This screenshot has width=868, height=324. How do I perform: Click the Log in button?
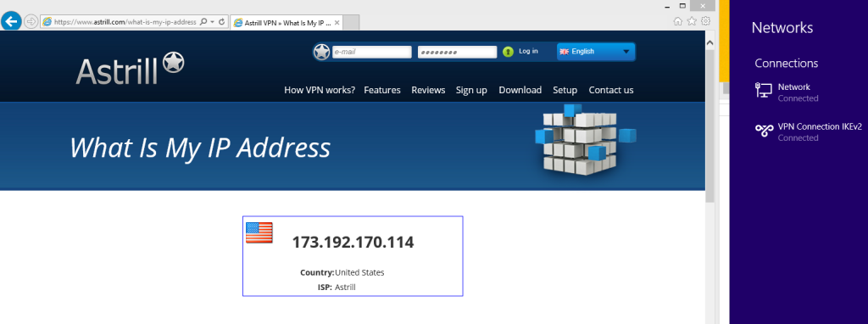click(x=528, y=51)
